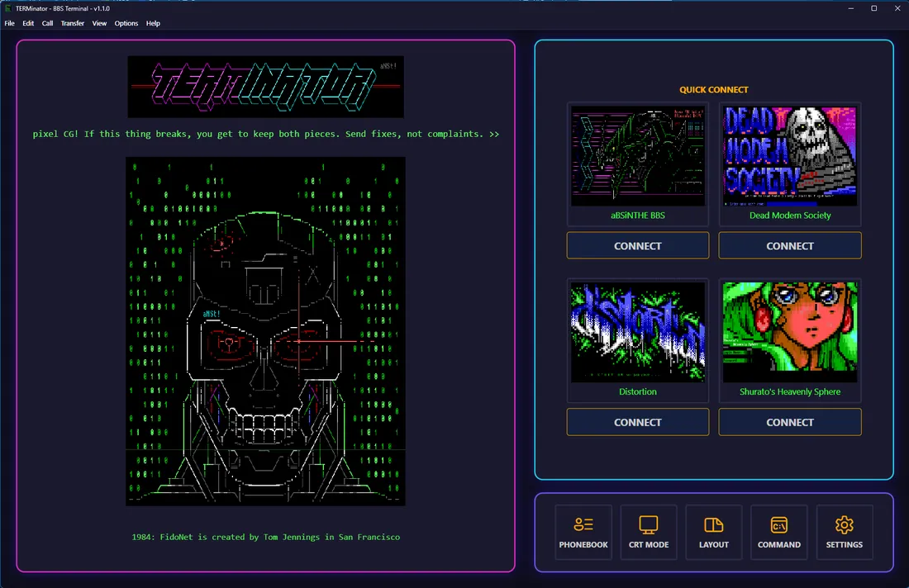Viewport: 909px width, 588px height.
Task: Click the QUICK CONNECT heading
Action: click(x=714, y=90)
